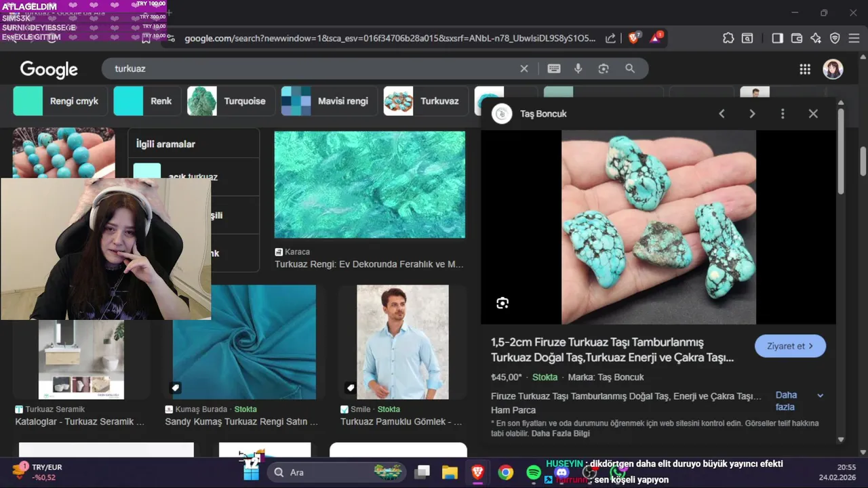Click the browser address bar URL

coord(390,39)
